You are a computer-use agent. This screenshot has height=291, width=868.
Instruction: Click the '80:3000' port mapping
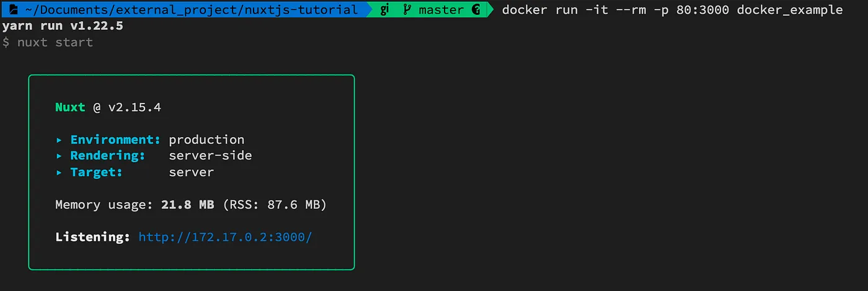coord(703,10)
